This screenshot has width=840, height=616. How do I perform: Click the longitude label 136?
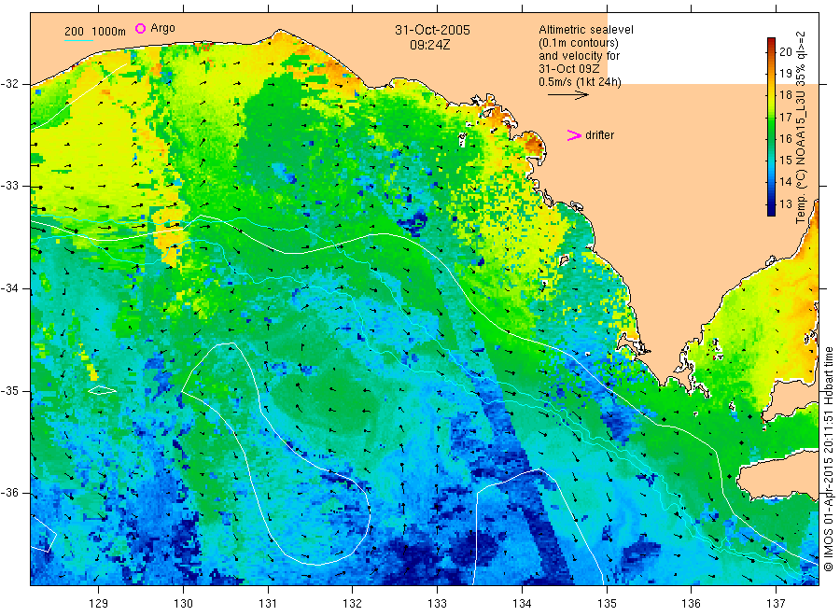(691, 603)
